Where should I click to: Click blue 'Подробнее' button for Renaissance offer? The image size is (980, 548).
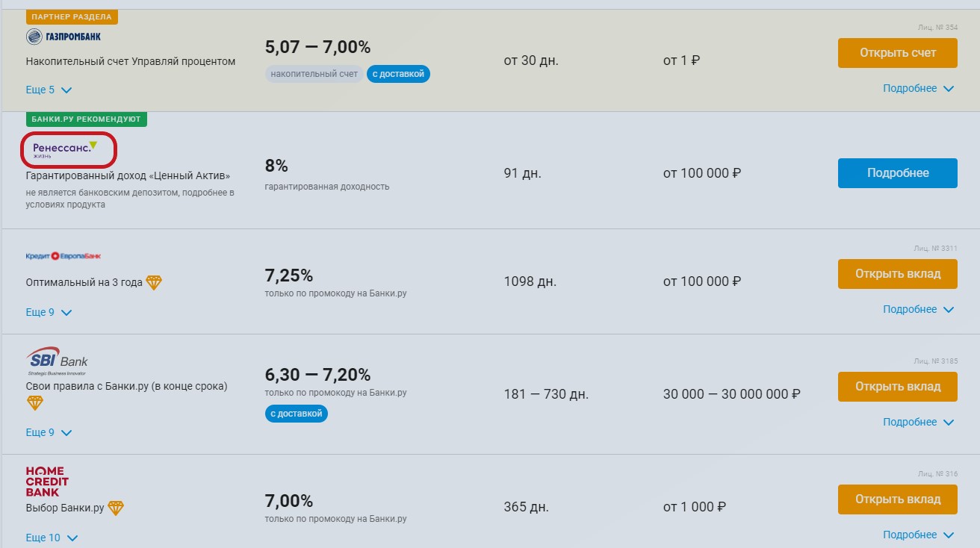(898, 173)
